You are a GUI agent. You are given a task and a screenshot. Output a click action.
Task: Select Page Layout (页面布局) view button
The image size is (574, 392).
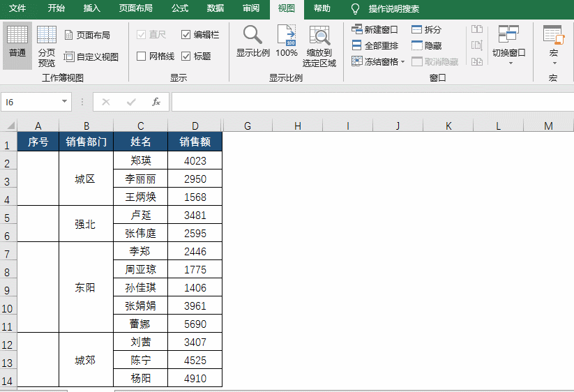[87, 35]
